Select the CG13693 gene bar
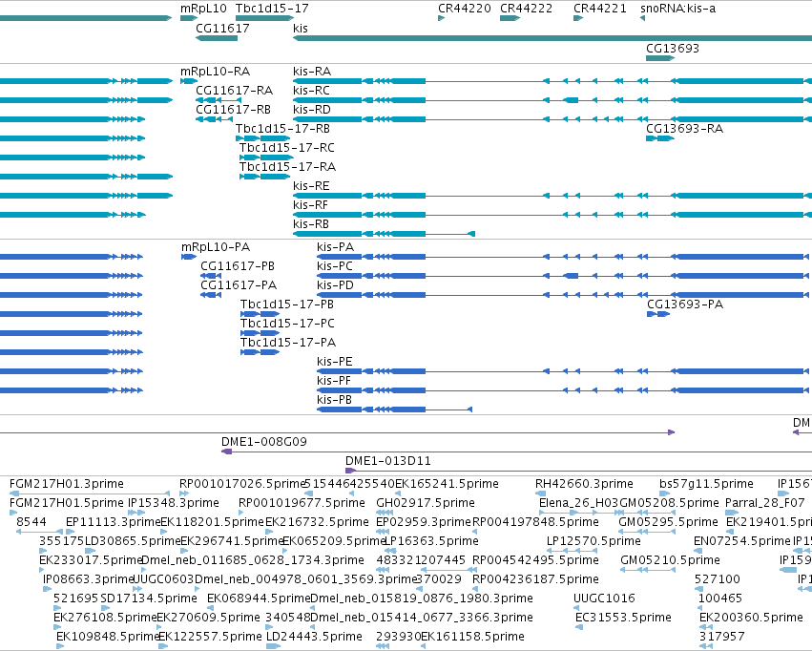Viewport: 812px width, 651px height. (660, 58)
